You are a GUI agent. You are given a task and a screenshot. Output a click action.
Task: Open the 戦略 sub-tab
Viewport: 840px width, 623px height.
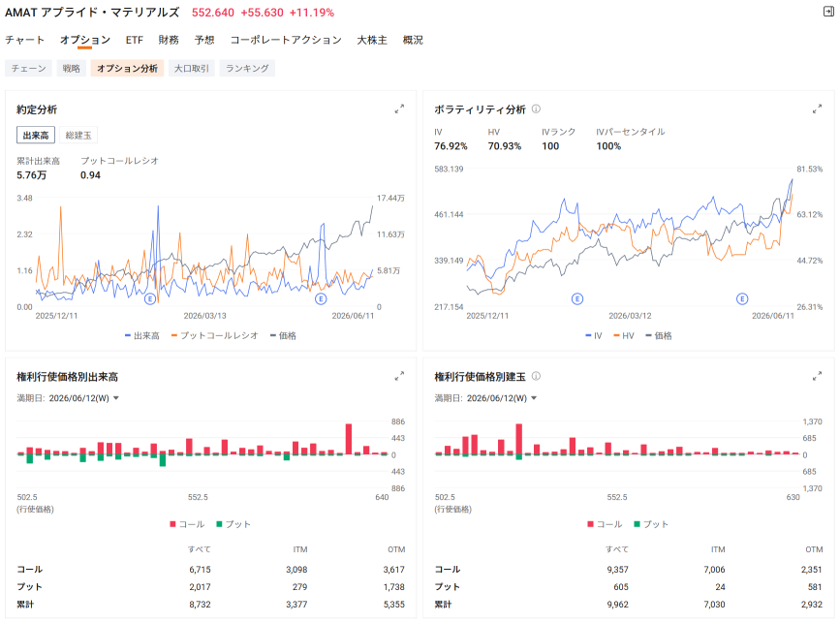(x=72, y=68)
